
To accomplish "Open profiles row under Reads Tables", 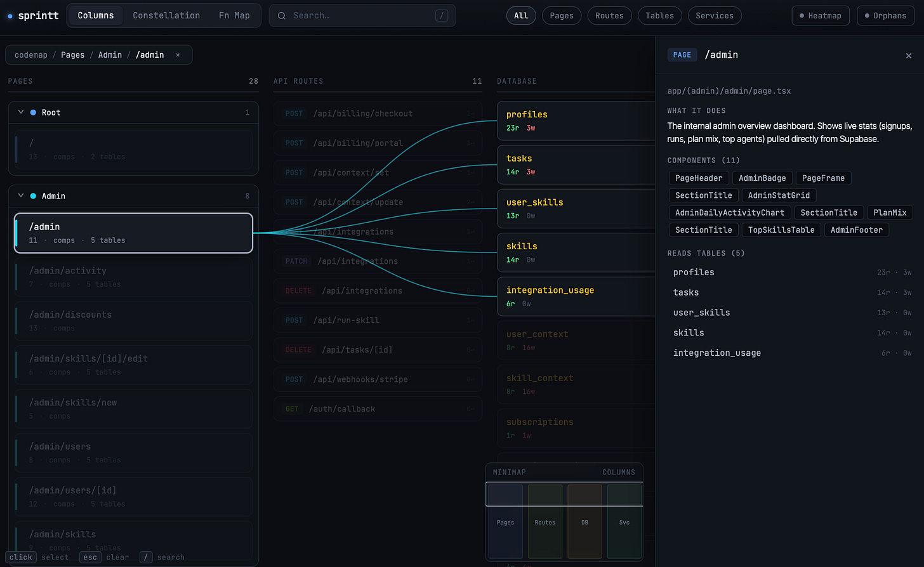I will [792, 272].
